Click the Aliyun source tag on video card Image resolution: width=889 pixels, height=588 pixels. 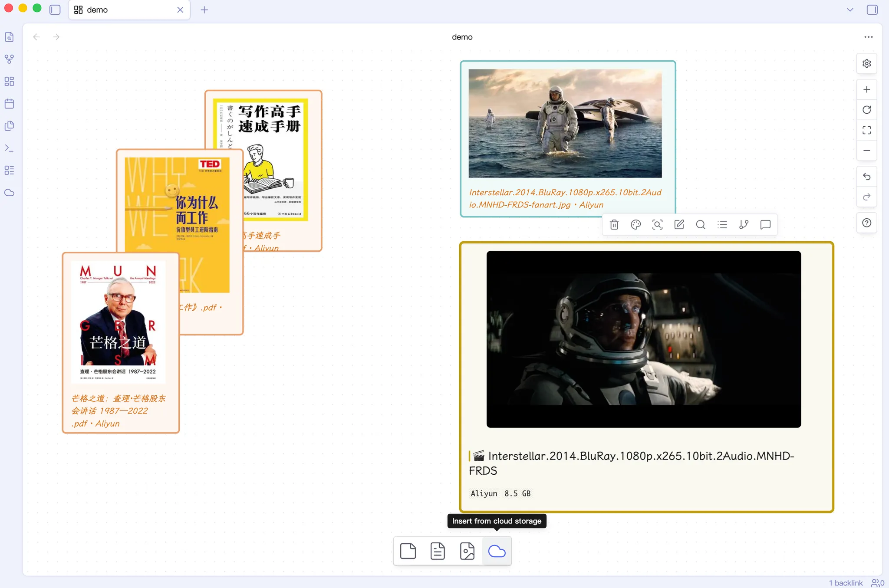tap(484, 493)
